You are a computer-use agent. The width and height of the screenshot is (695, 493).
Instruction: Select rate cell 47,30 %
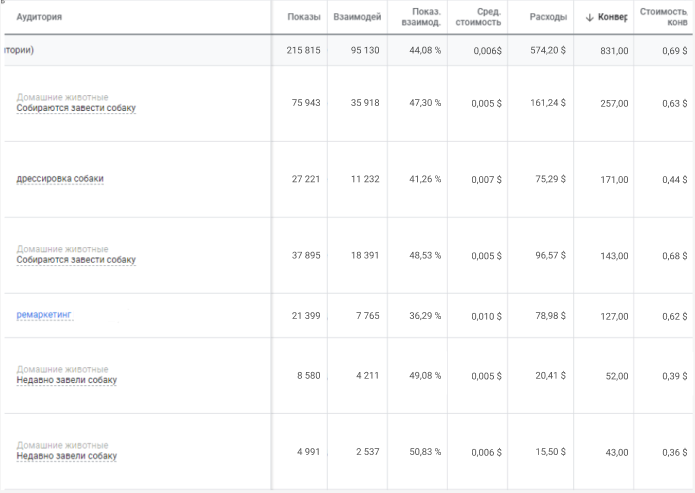coord(425,102)
